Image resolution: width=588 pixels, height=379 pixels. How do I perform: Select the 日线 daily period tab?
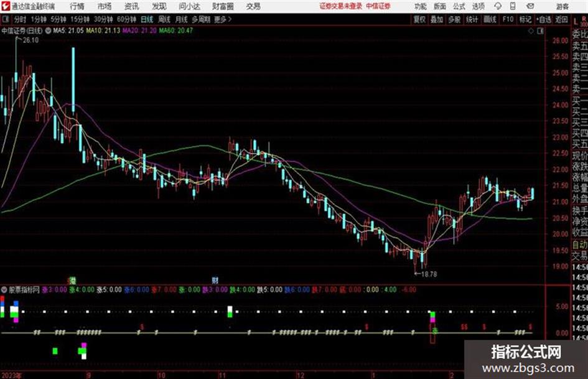(x=147, y=19)
